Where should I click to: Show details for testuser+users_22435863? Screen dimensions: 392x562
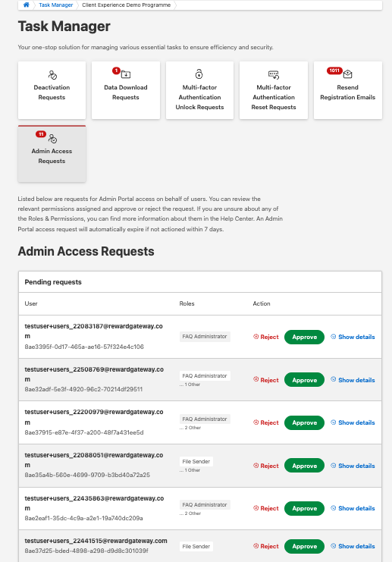(x=353, y=508)
